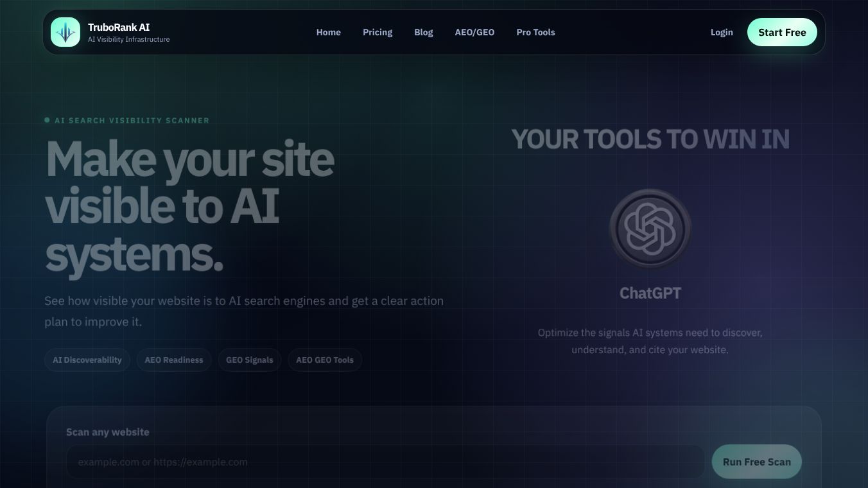The image size is (868, 488).
Task: Select the AEO Readiness tag
Action: click(x=174, y=360)
